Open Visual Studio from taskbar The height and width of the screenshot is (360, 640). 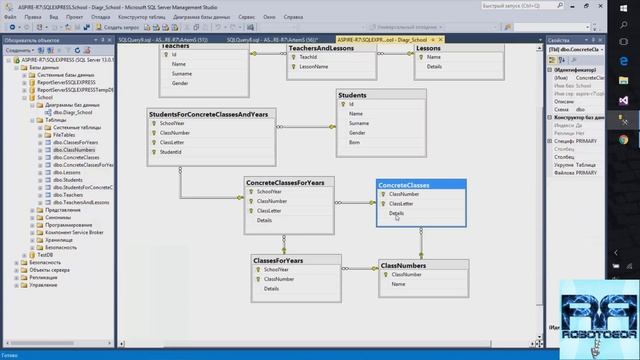point(623,100)
